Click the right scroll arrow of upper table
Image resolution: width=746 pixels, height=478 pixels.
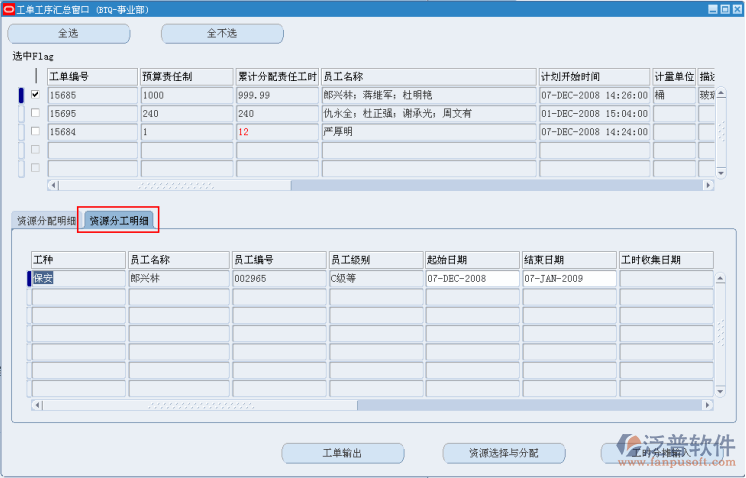click(x=708, y=185)
